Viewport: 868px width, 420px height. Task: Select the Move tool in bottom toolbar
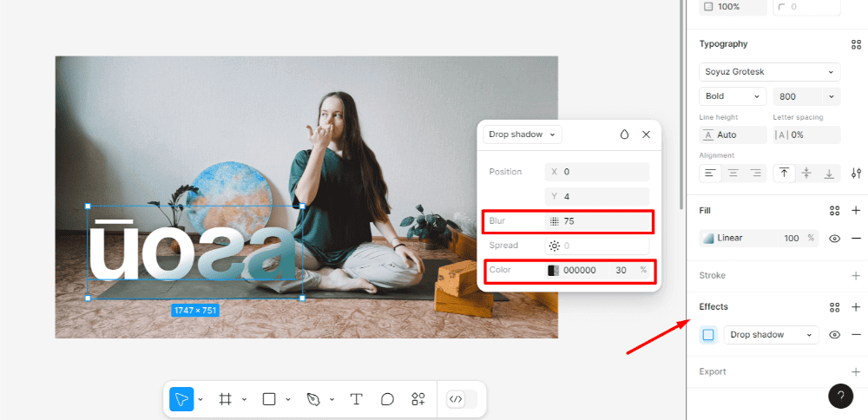[181, 399]
